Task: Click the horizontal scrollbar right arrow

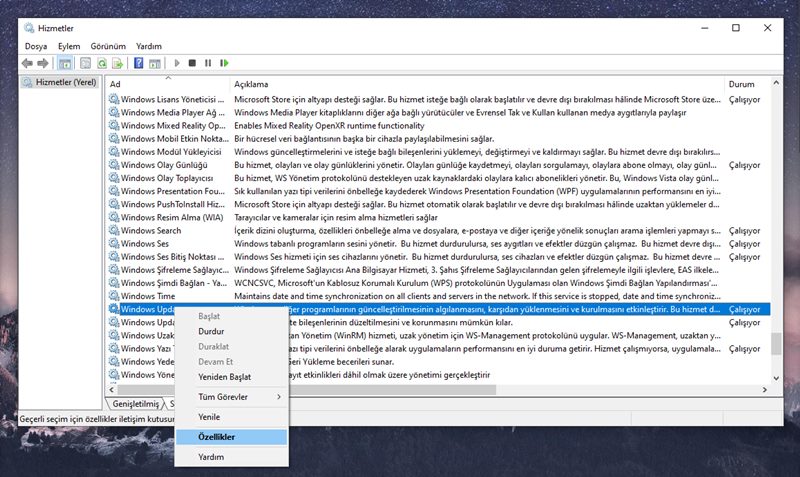Action: pyautogui.click(x=765, y=390)
